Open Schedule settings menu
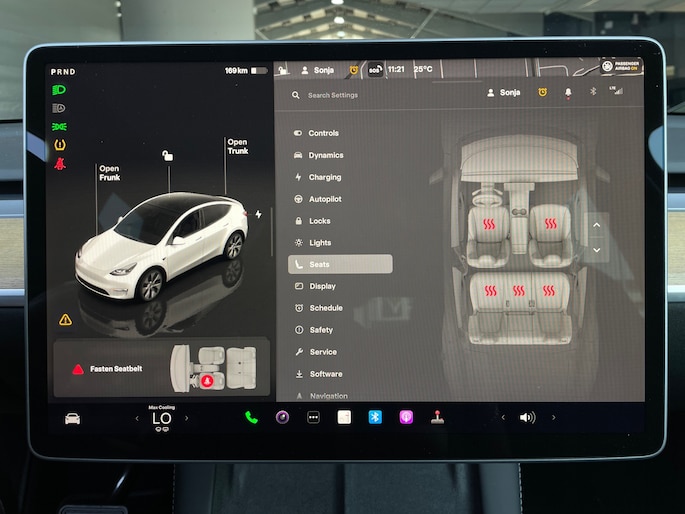Screen dimensions: 685x514 (x=319, y=308)
